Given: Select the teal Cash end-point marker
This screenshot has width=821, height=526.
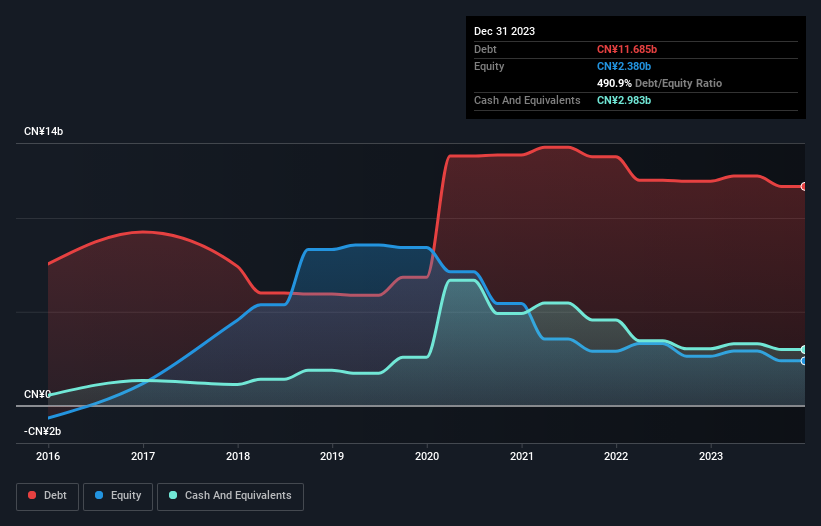Looking at the screenshot, I should point(804,349).
